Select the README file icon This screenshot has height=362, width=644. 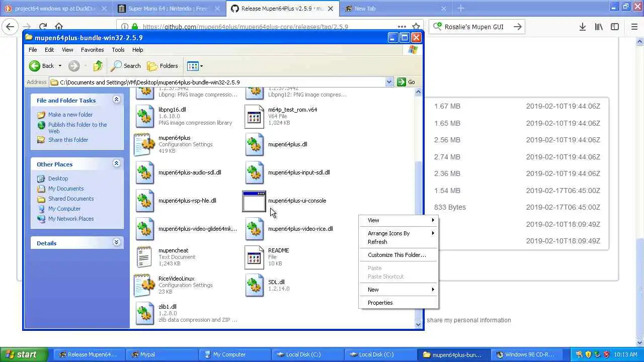click(x=254, y=257)
